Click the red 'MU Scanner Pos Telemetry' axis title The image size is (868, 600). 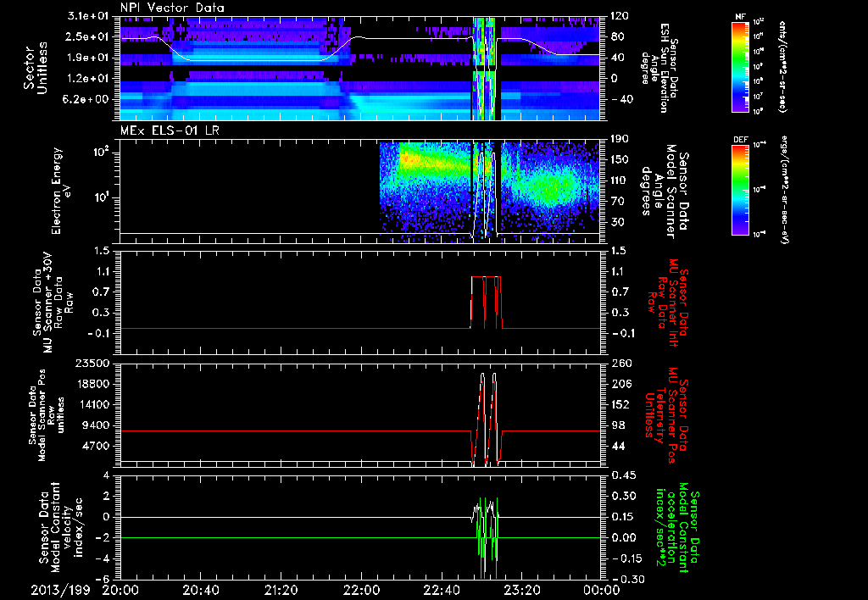tap(666, 415)
